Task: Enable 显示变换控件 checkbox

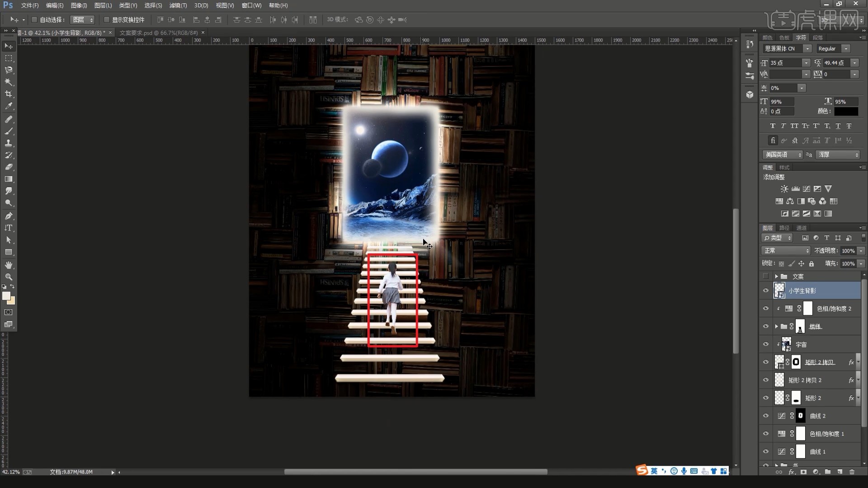Action: tap(107, 20)
